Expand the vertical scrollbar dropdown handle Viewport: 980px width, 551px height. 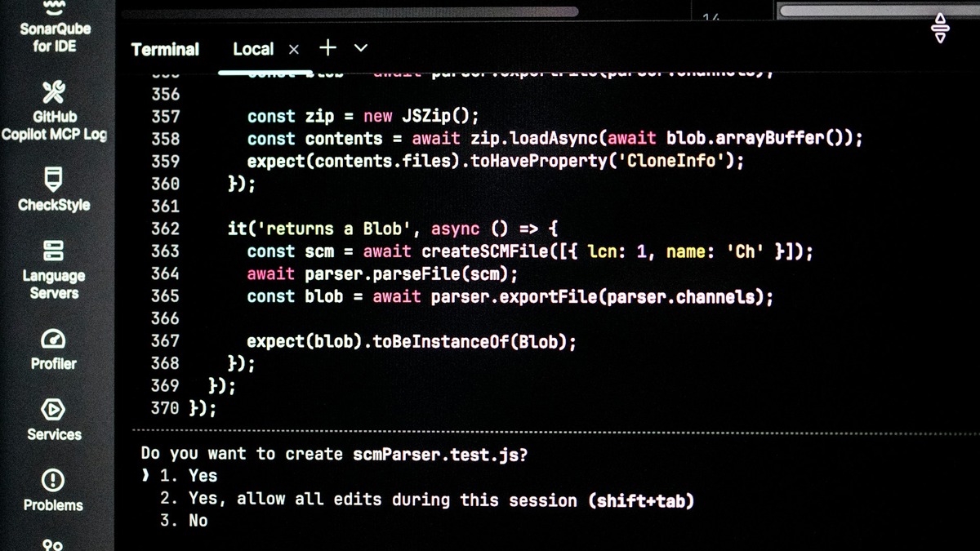pyautogui.click(x=939, y=27)
